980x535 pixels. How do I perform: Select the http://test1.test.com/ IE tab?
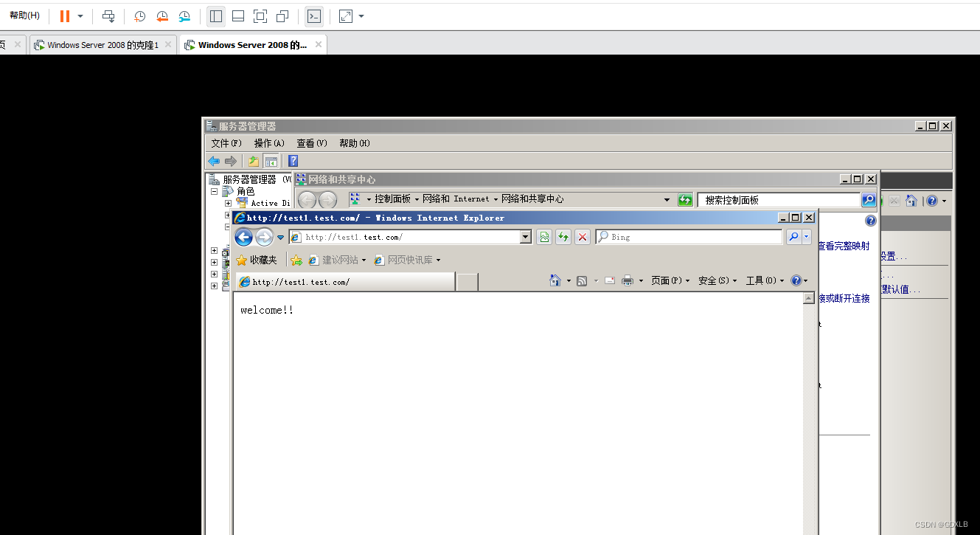345,282
